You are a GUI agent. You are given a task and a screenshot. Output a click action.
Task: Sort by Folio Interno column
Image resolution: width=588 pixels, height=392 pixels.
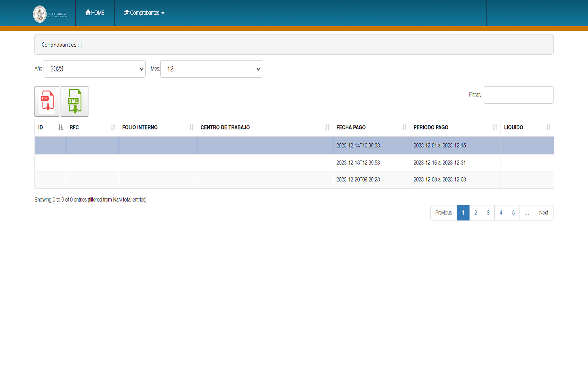pos(157,127)
